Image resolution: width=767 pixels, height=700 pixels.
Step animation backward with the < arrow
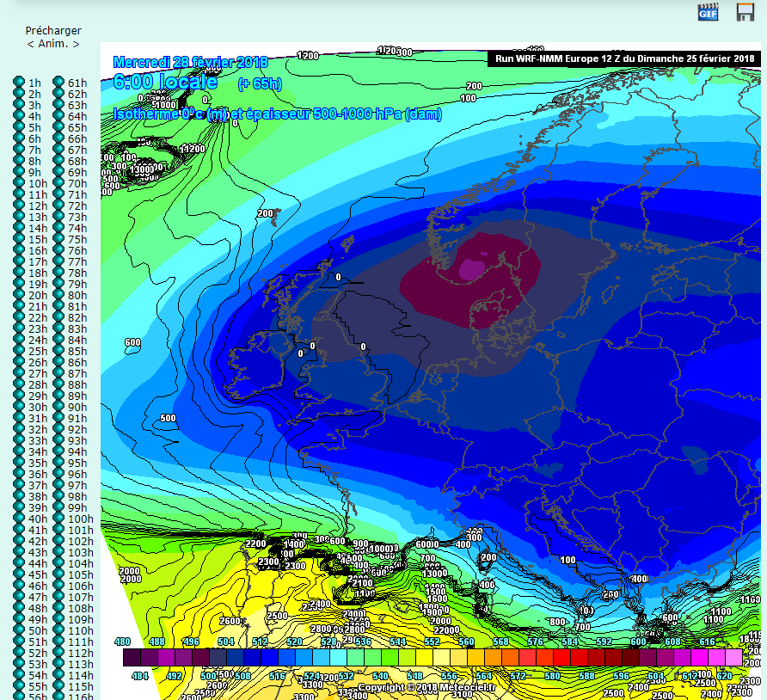coord(31,44)
